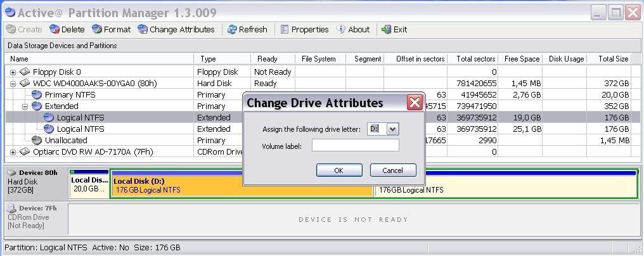Click the WDC WD4000AAKS drive icon
Screen dimensions: 644x256
pos(25,84)
